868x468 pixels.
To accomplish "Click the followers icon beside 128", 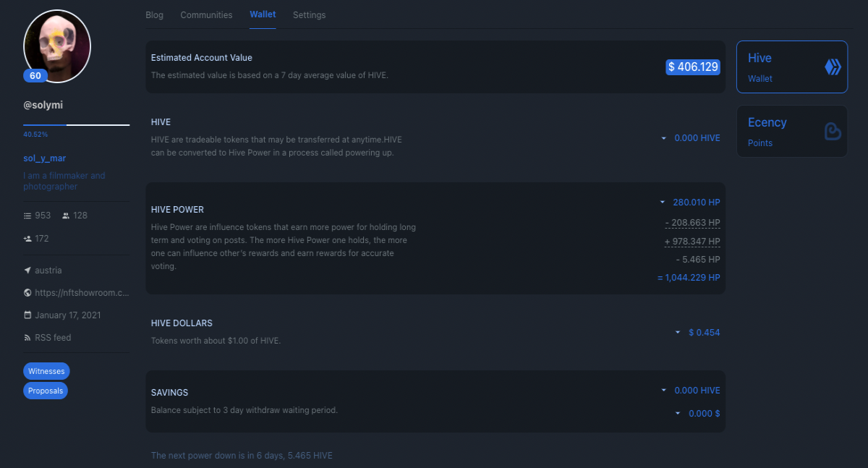I will pos(66,216).
